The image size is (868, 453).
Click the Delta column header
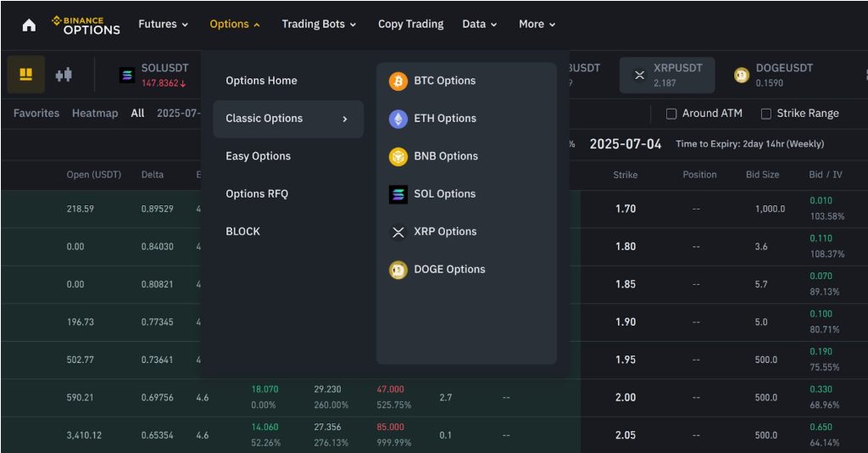[x=153, y=175]
